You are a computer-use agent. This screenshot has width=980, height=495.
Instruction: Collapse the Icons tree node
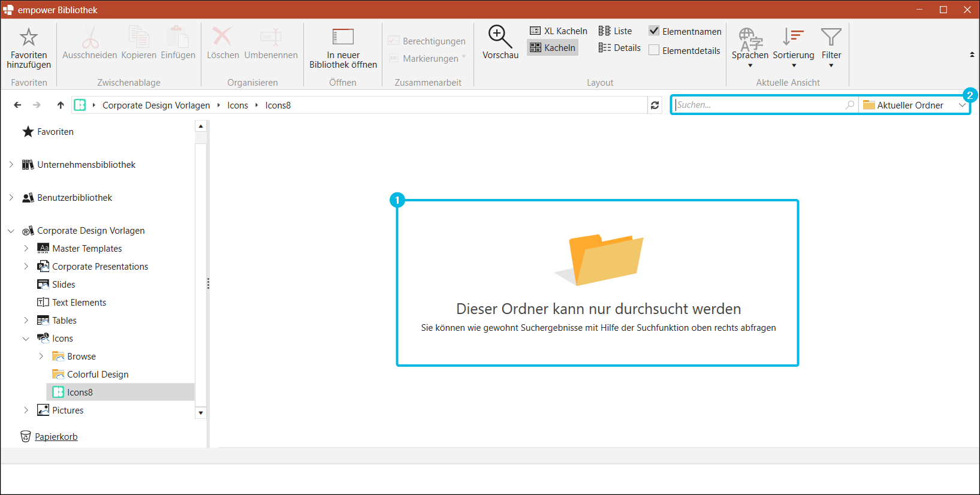26,339
